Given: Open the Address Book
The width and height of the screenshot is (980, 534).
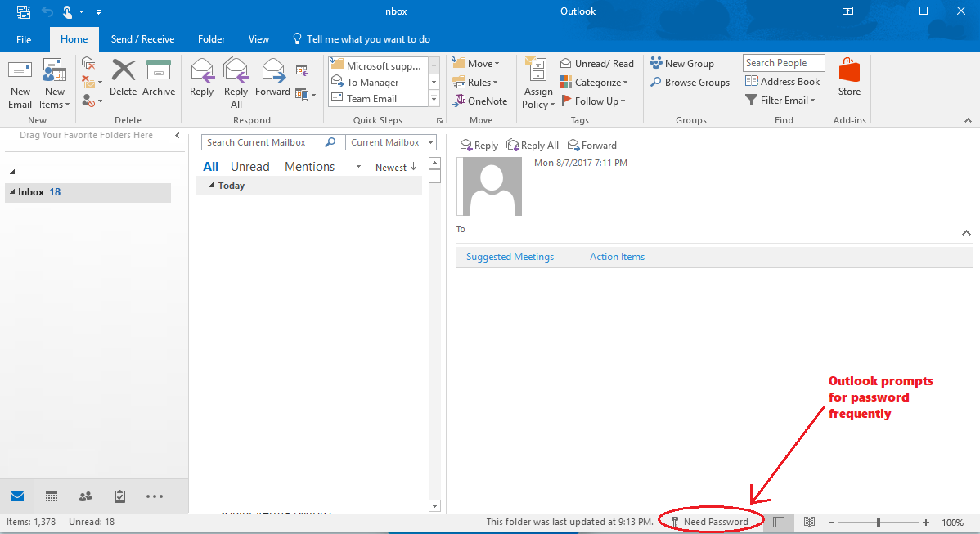Looking at the screenshot, I should click(782, 81).
